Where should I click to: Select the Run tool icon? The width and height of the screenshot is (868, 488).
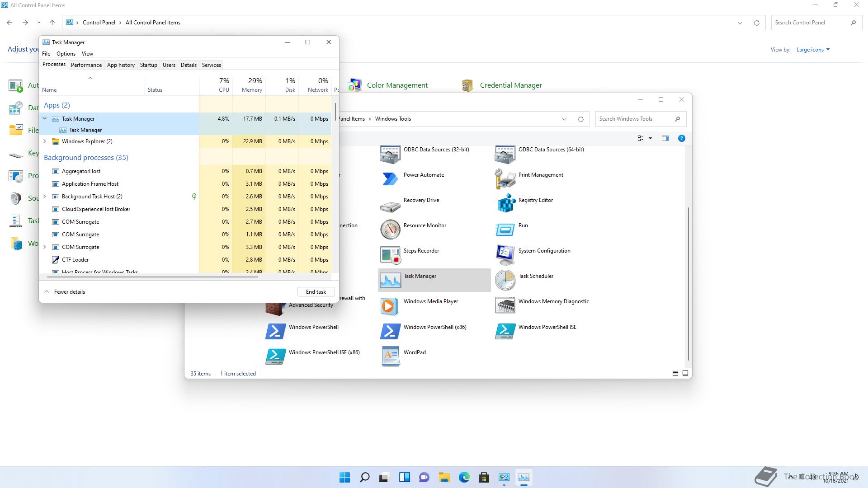(x=505, y=230)
